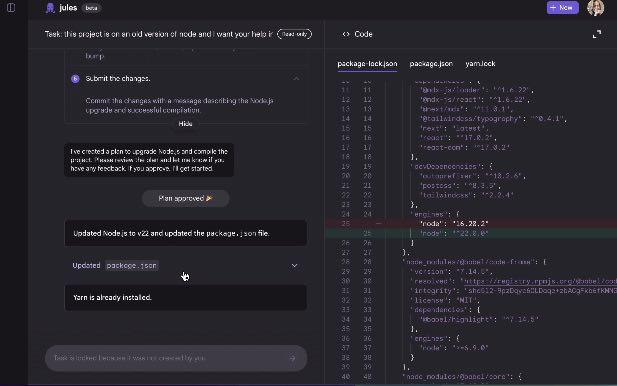Click the Read only badge
The image size is (617, 386).
[x=294, y=34]
